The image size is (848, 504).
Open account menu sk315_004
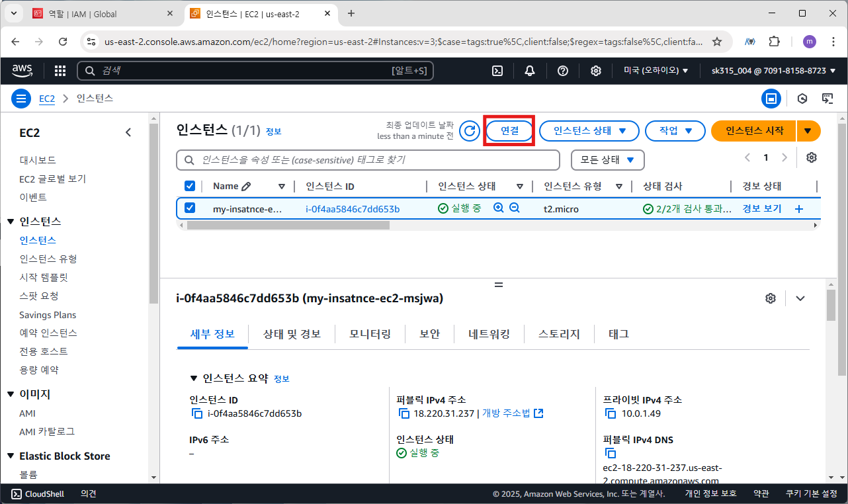tap(773, 71)
